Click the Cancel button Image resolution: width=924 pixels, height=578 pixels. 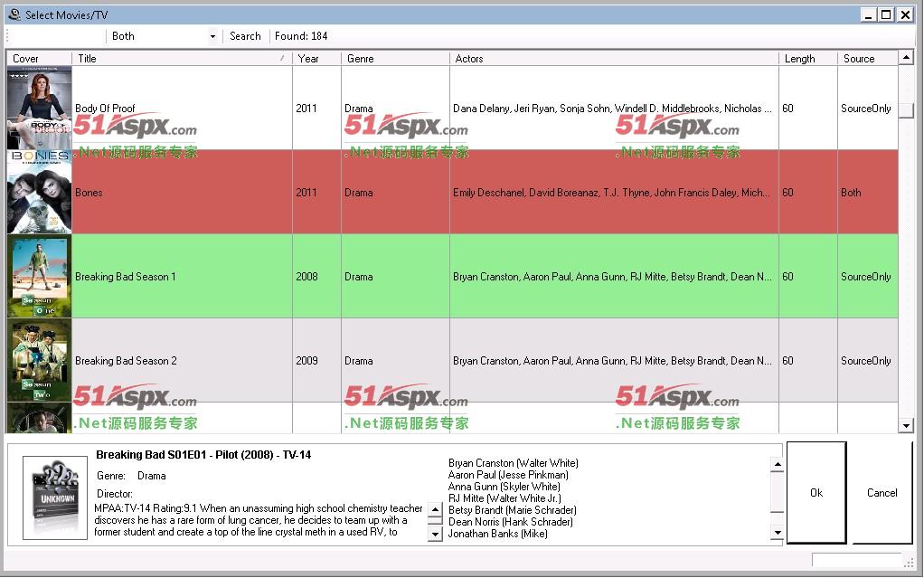pos(882,493)
